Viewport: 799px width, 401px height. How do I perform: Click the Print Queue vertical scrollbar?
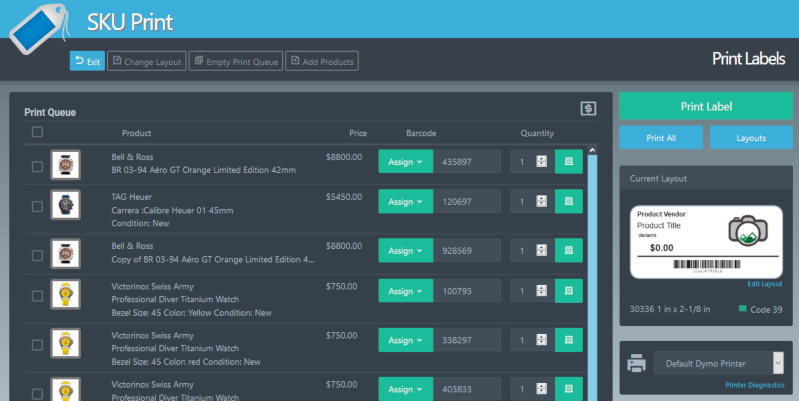point(592,278)
